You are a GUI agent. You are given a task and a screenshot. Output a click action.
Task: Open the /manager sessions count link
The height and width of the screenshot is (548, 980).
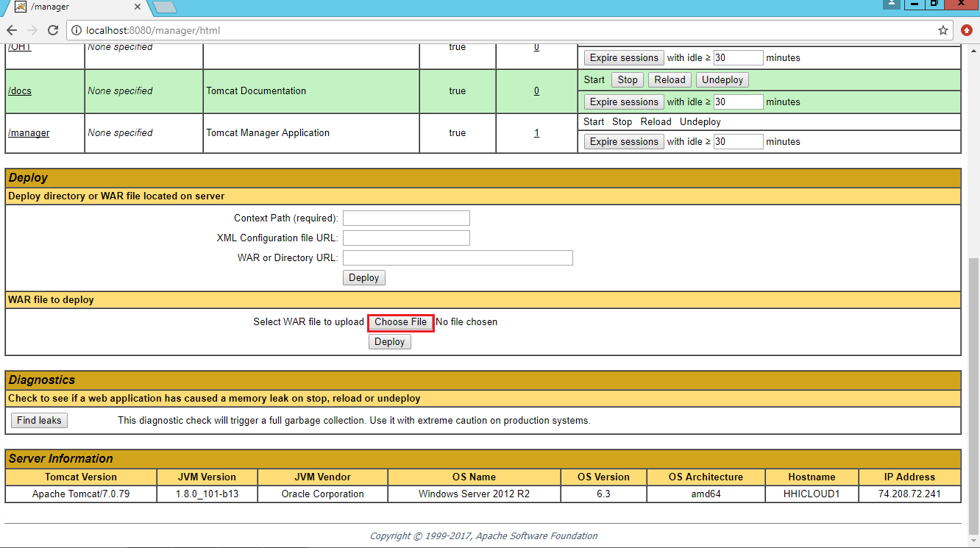(x=536, y=133)
